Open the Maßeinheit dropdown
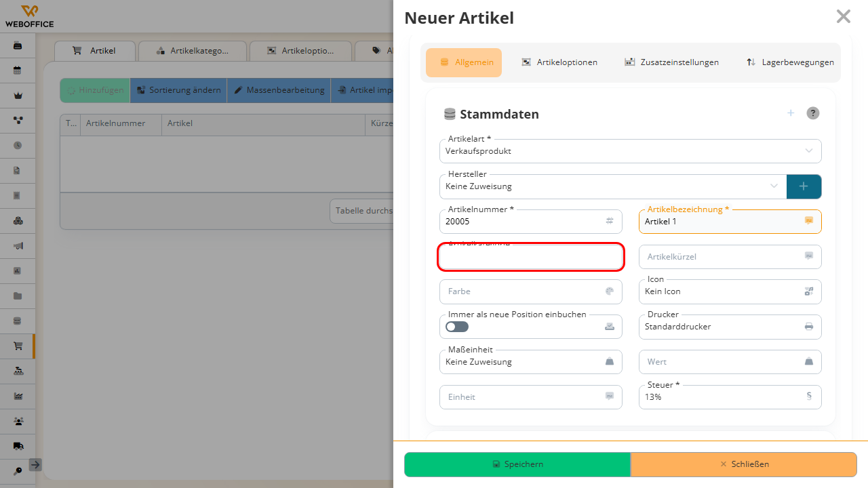The width and height of the screenshot is (868, 488). [x=531, y=362]
